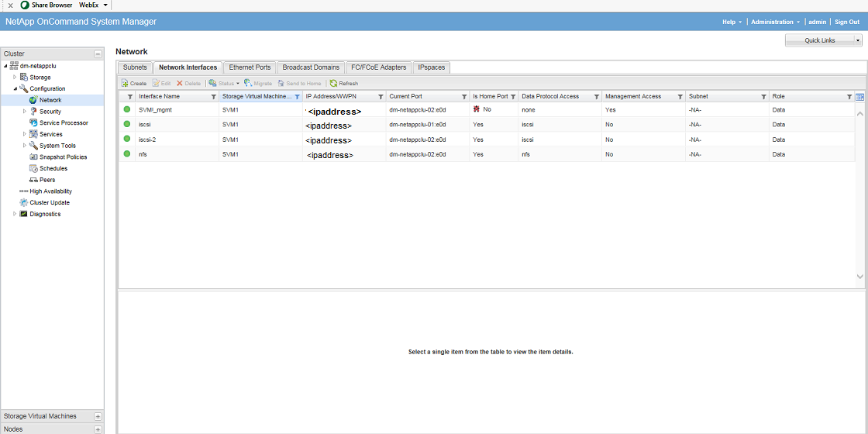Filter the Storage Virtual Machine column
The image size is (868, 434).
pyautogui.click(x=298, y=96)
